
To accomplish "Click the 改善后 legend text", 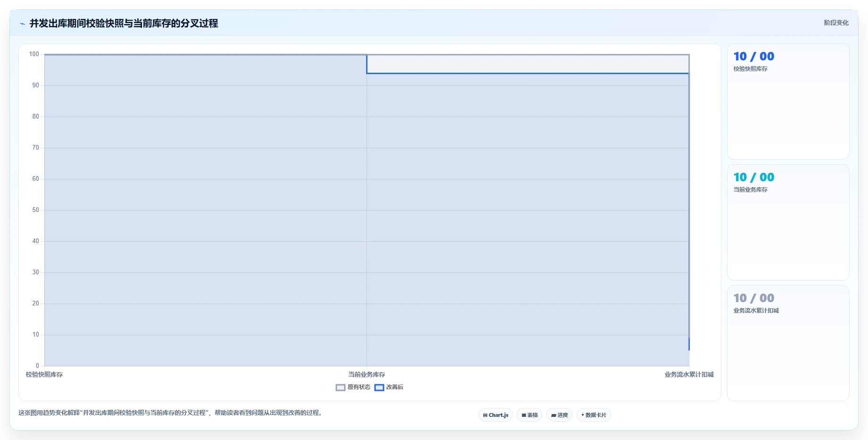I will 395,387.
